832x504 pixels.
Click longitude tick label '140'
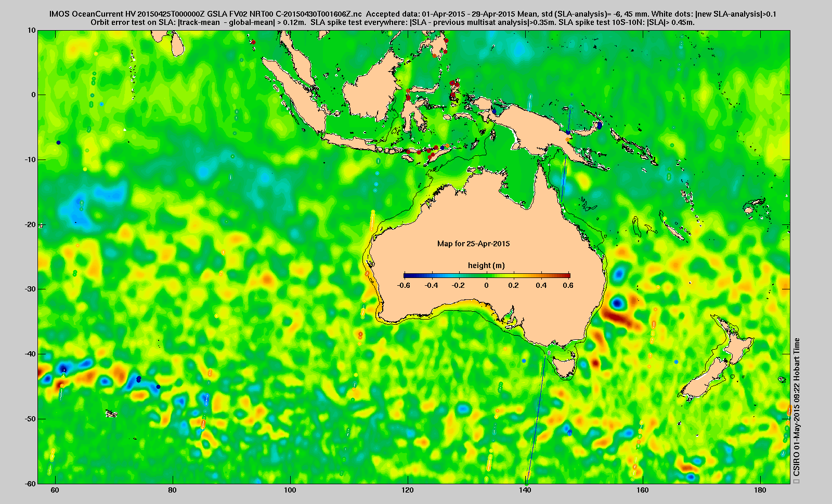pyautogui.click(x=525, y=490)
